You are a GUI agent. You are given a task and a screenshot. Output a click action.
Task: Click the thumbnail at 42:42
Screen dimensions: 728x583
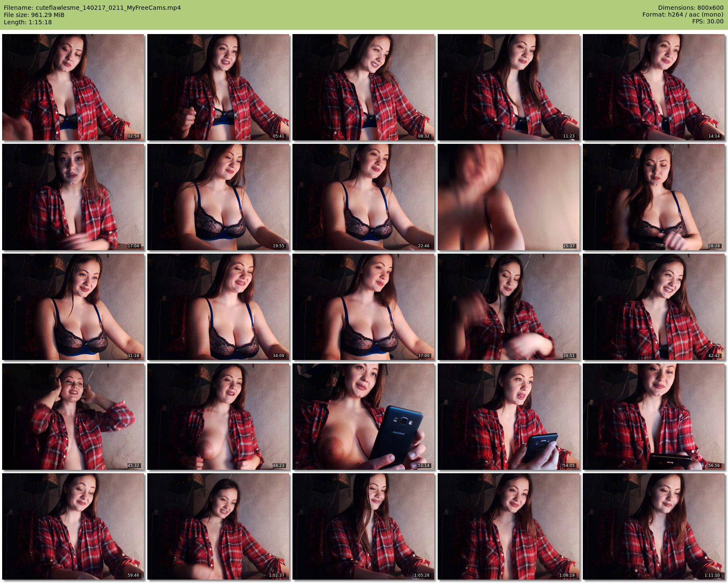point(654,307)
